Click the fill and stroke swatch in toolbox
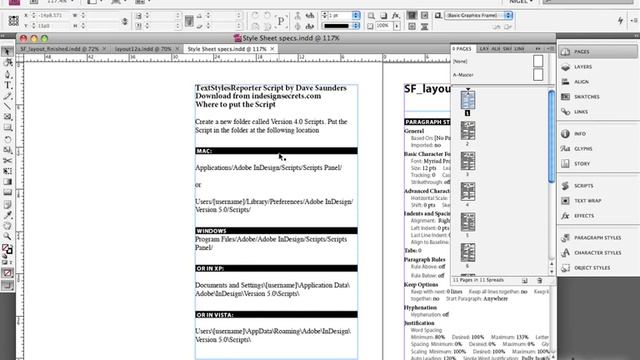640x360 pixels. pyautogui.click(x=7, y=248)
